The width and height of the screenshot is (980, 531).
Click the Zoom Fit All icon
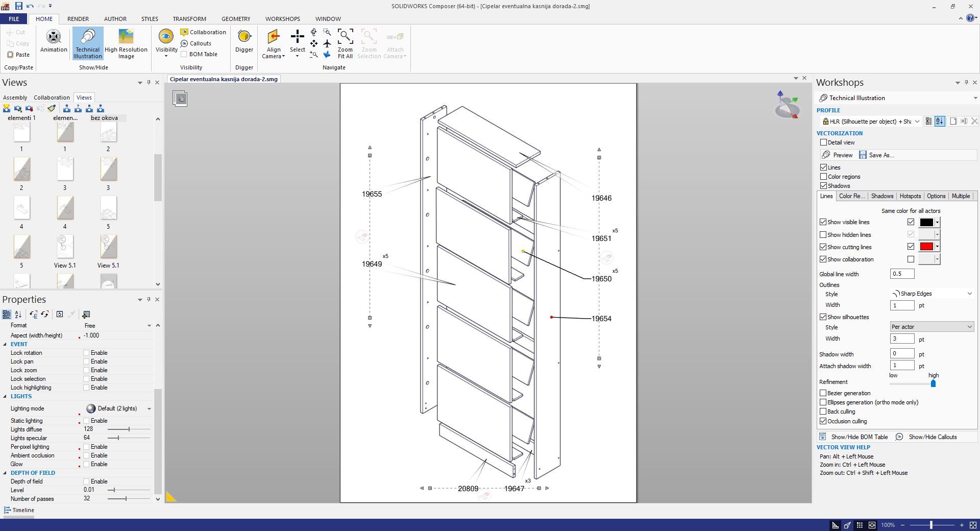(345, 43)
